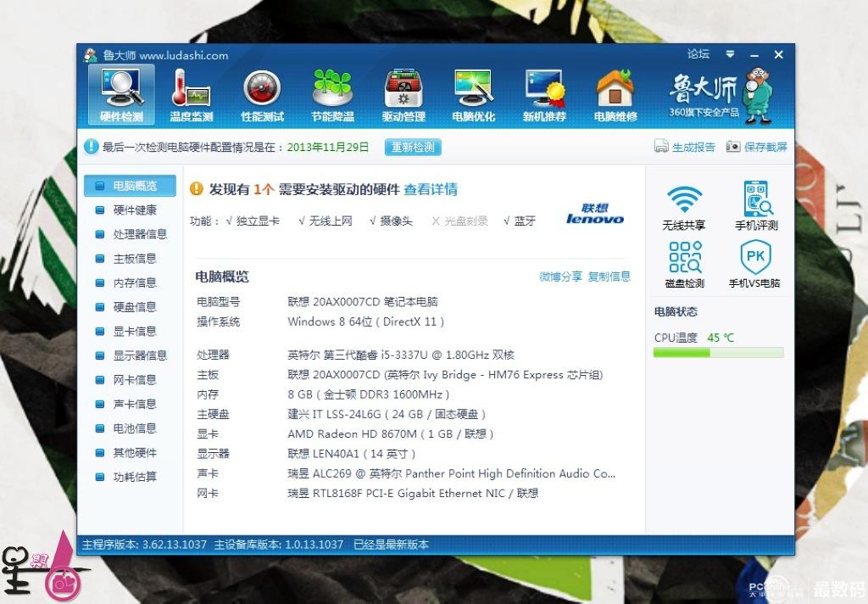Viewport: 868px width, 604px height.
Task: Click the 保存截屏 text link
Action: (765, 147)
